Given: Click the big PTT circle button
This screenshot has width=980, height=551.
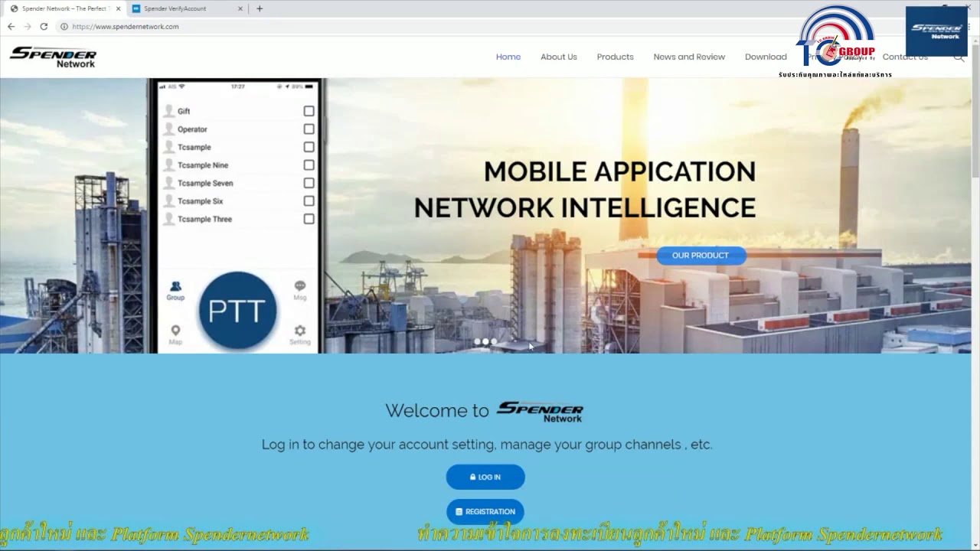Looking at the screenshot, I should click(x=237, y=310).
